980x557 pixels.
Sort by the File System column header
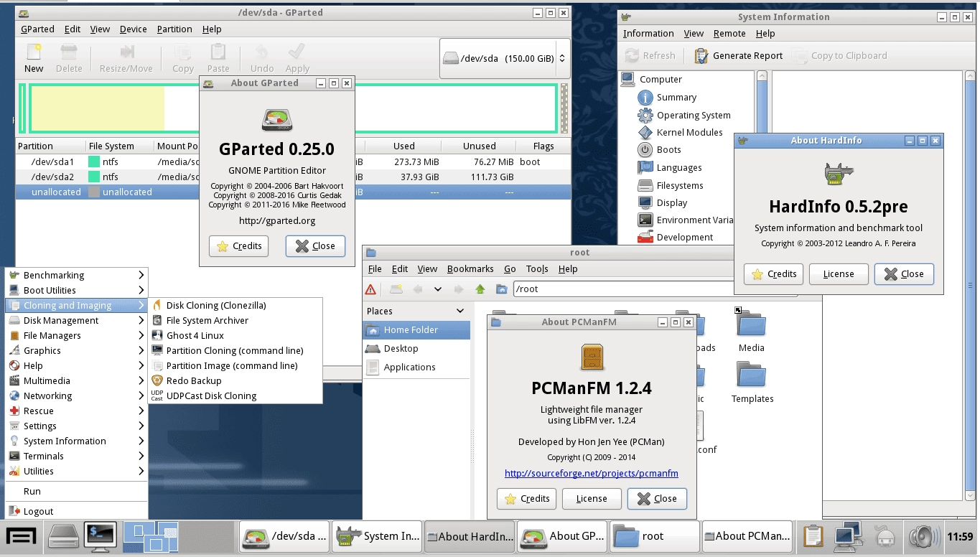tap(119, 146)
